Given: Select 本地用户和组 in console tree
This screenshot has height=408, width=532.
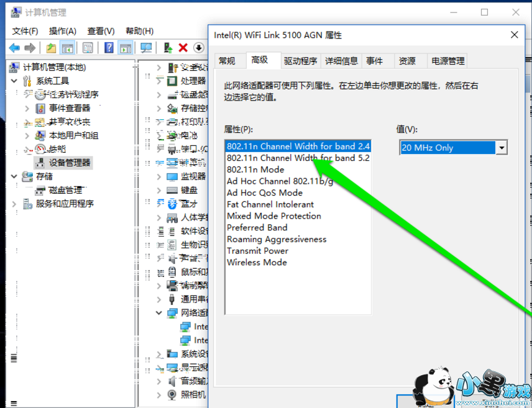Looking at the screenshot, I should [73, 135].
